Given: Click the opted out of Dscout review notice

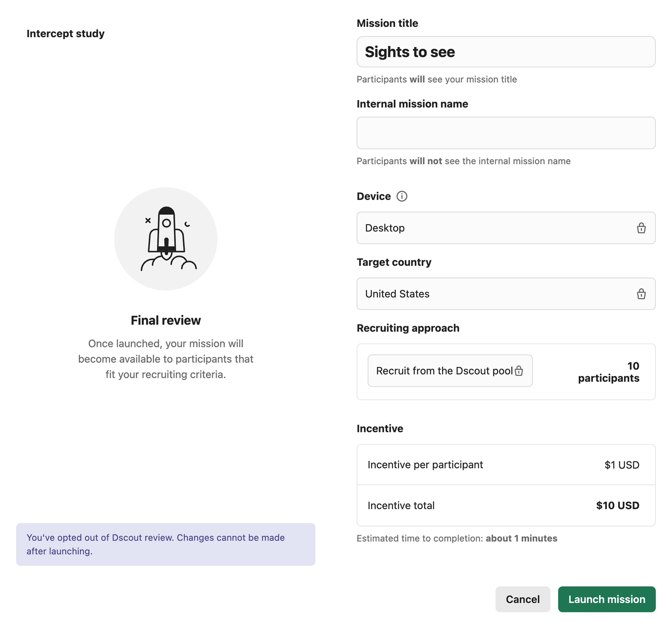Looking at the screenshot, I should (x=166, y=544).
